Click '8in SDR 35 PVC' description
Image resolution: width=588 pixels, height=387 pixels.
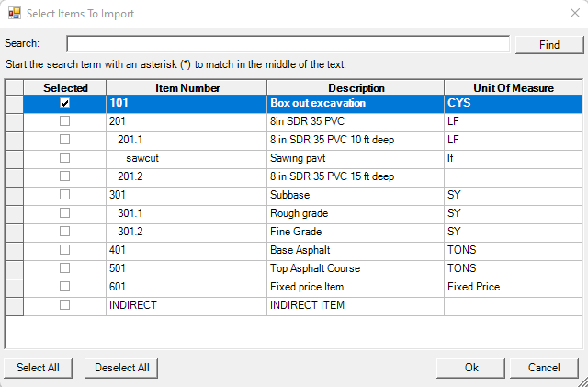356,122
